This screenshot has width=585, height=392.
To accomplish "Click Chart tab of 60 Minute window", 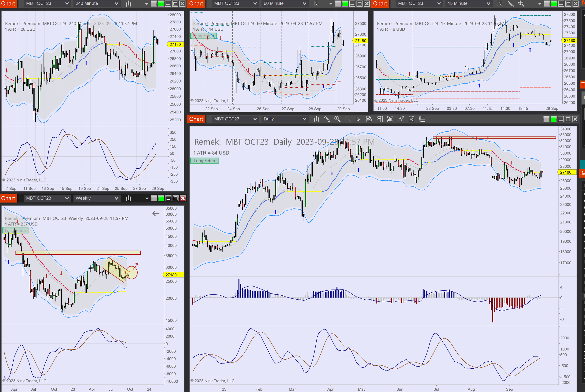I will 196,4.
